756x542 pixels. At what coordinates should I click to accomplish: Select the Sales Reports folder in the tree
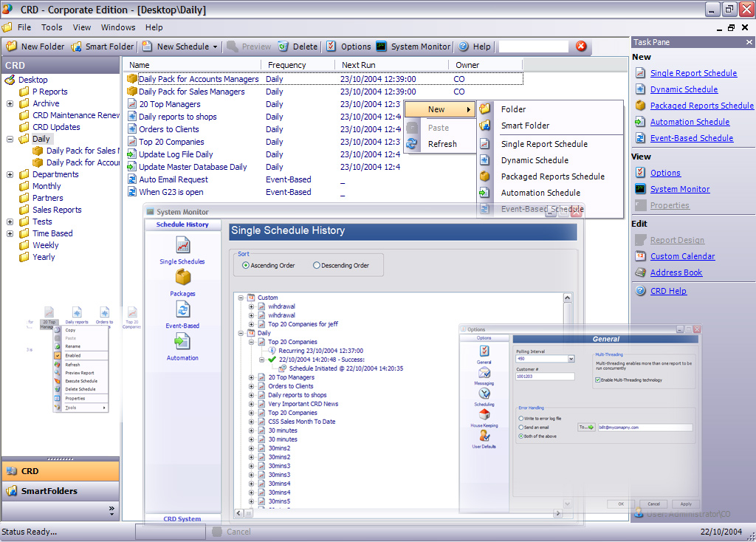coord(57,210)
